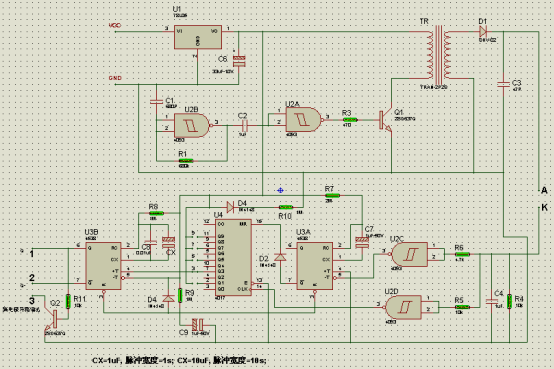
Task: Click the blue origin marker crosshair
Action: point(280,190)
